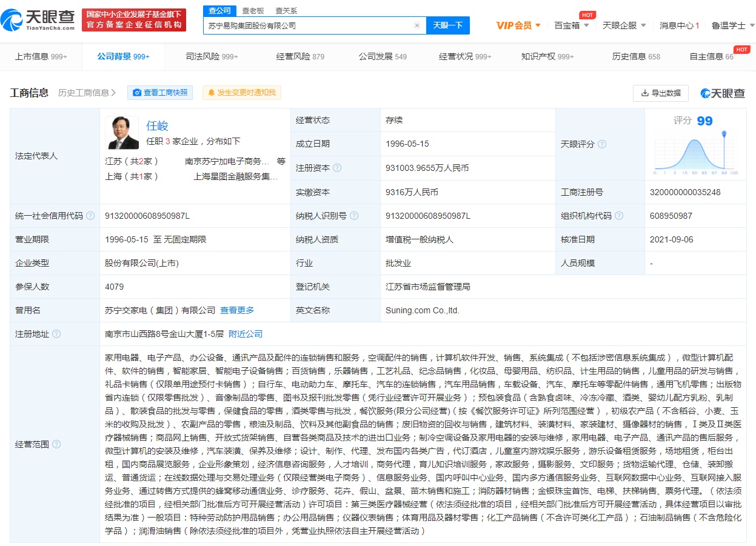Select the 公司背景 tab
756x546 pixels.
(x=123, y=56)
